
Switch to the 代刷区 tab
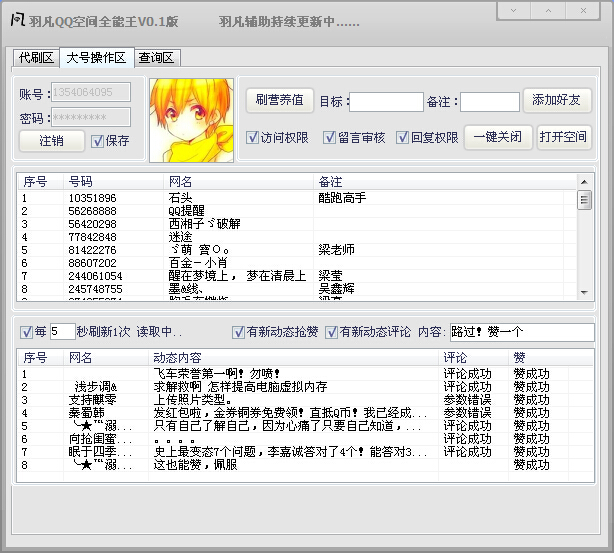[36, 58]
